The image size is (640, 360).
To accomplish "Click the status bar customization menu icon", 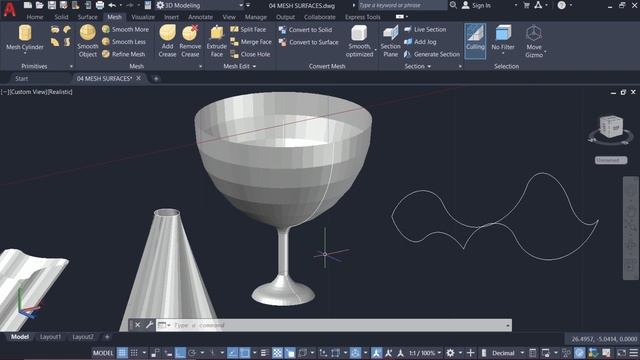I will click(633, 353).
